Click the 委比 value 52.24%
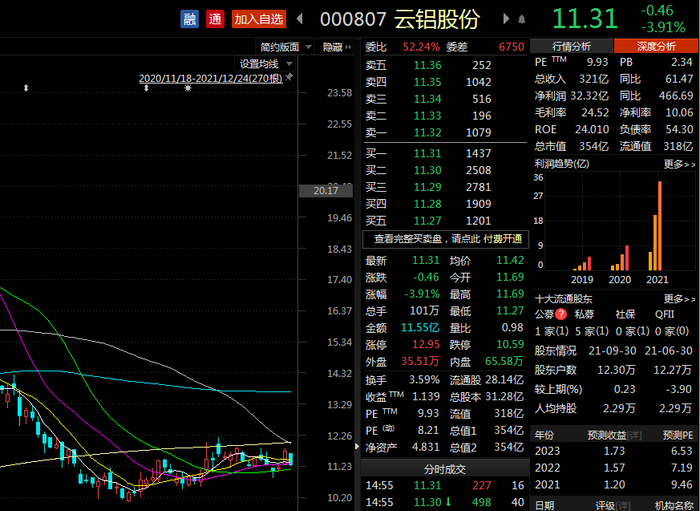The image size is (700, 511). [421, 47]
